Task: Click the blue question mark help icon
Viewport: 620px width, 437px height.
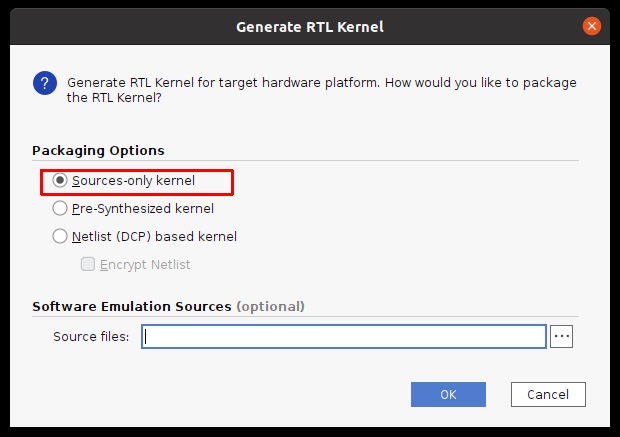Action: click(44, 82)
